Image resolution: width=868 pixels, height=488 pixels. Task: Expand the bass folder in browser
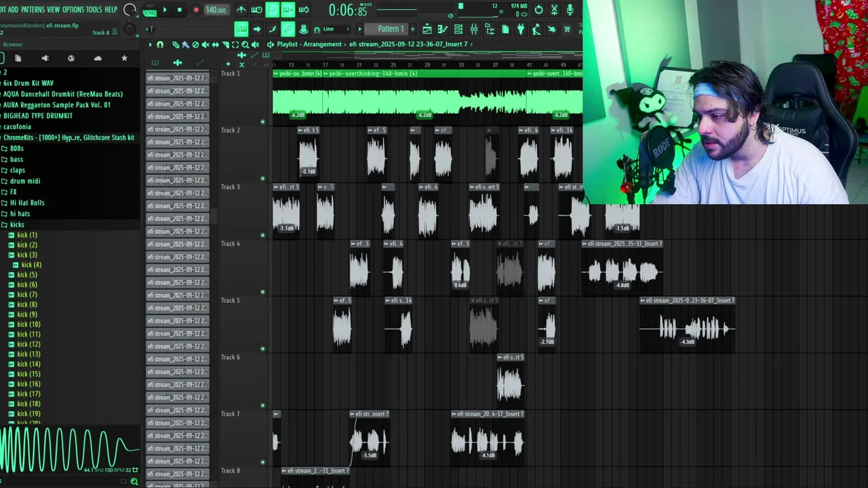coord(16,159)
